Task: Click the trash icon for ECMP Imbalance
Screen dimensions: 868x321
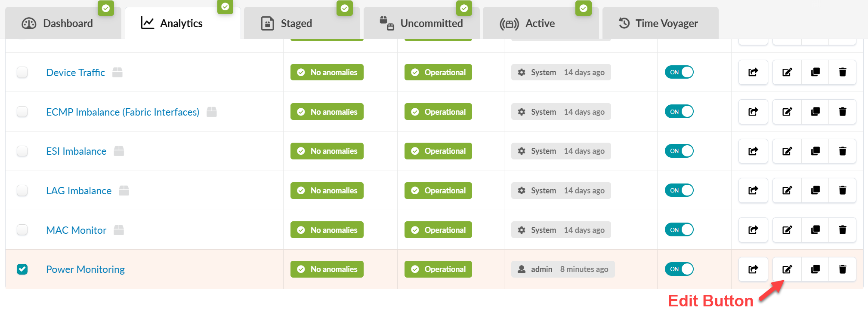Action: [842, 112]
